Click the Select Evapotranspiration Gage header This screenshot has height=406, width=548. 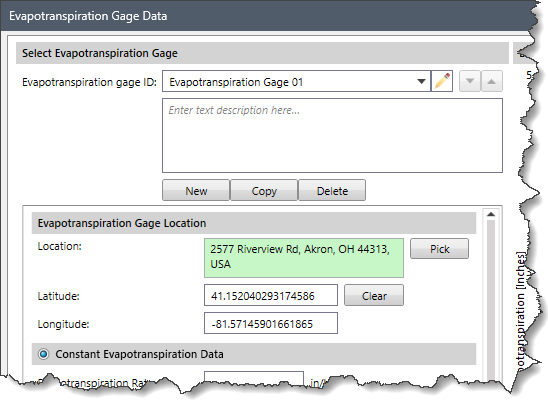[x=262, y=53]
